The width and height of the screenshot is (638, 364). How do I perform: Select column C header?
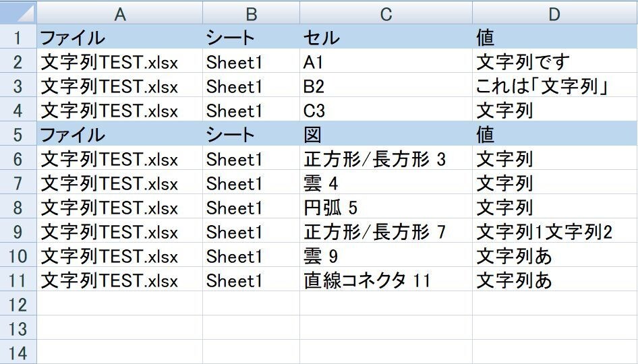tap(386, 13)
